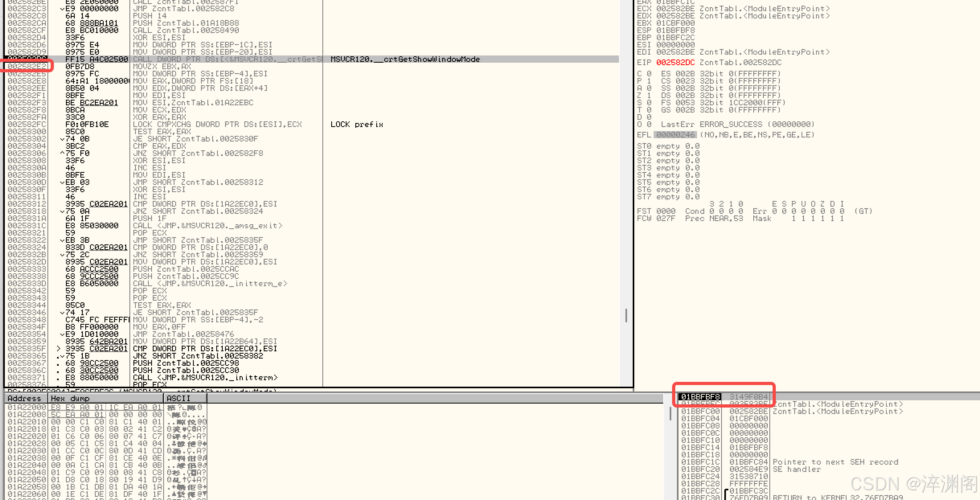Click the FCW 027F control word

(665, 218)
